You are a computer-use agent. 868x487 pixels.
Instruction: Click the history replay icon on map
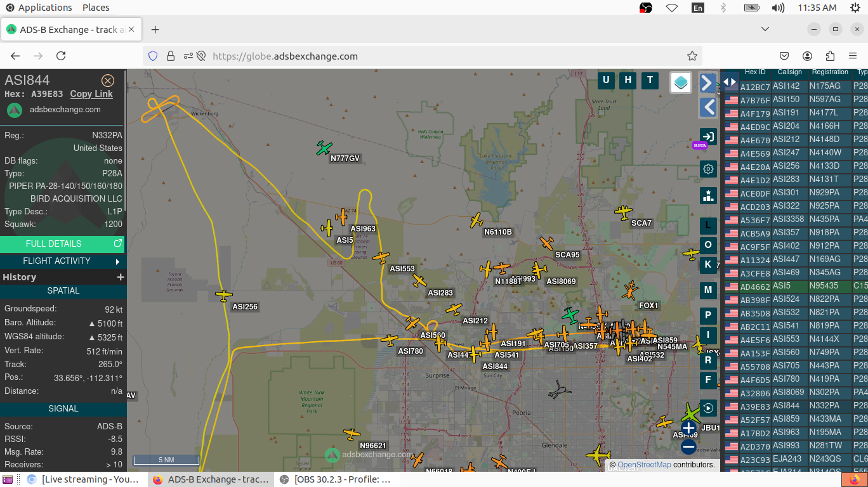click(708, 408)
